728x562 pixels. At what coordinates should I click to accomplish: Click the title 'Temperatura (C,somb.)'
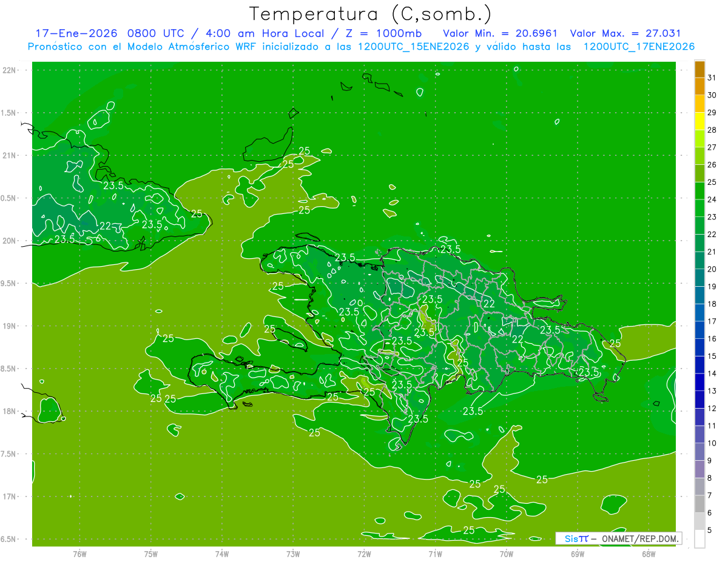pyautogui.click(x=371, y=14)
